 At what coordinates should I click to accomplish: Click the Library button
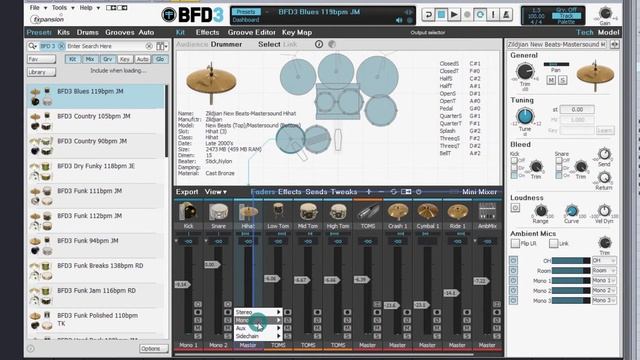[41, 72]
